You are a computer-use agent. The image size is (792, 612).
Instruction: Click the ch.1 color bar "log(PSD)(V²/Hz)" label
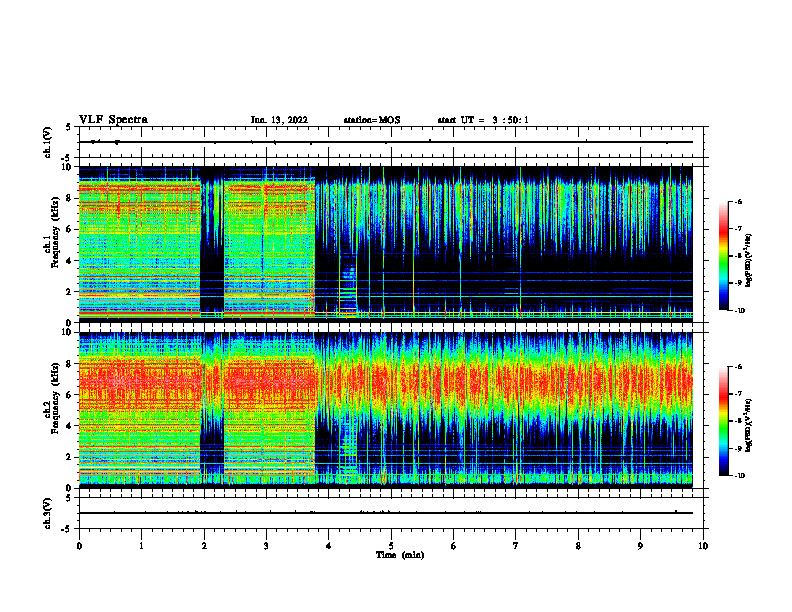pyautogui.click(x=749, y=261)
